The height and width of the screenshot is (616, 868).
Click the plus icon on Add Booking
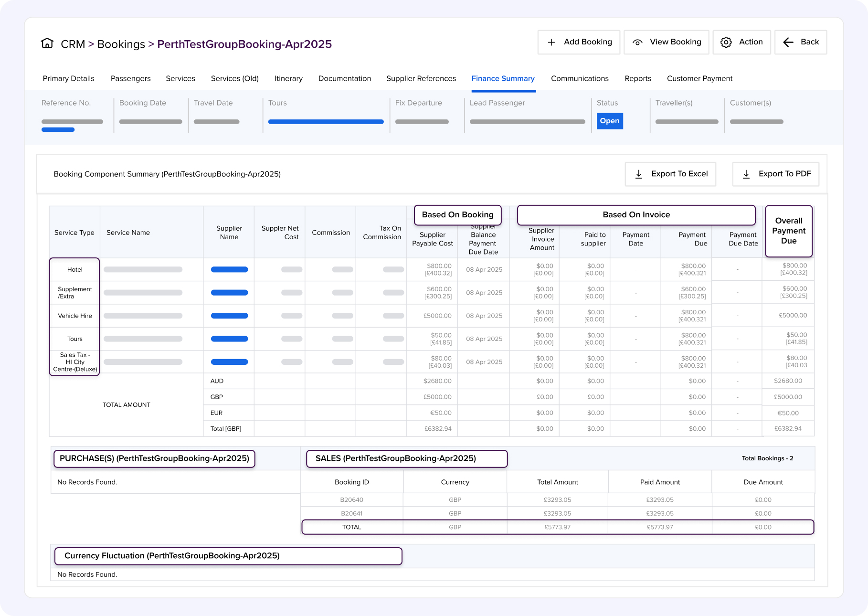click(x=551, y=42)
